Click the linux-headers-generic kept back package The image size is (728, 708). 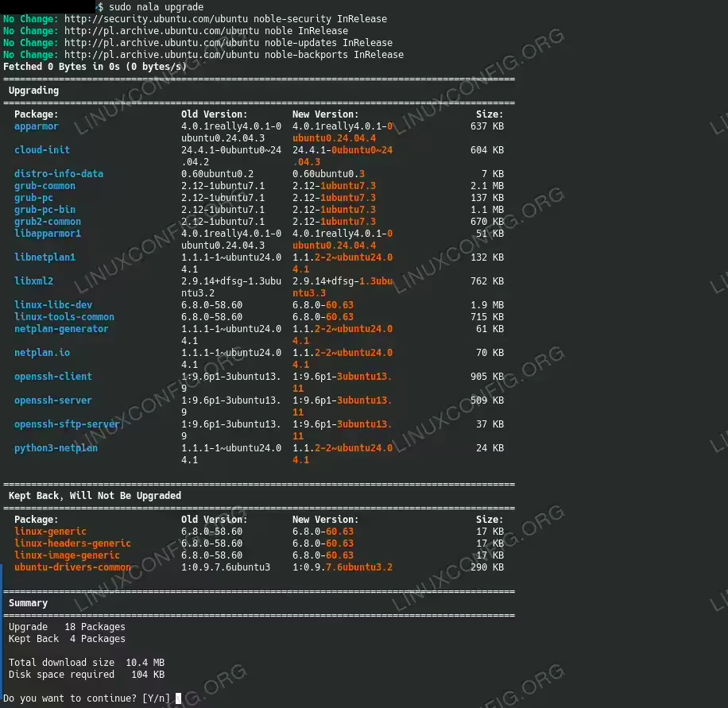(72, 544)
